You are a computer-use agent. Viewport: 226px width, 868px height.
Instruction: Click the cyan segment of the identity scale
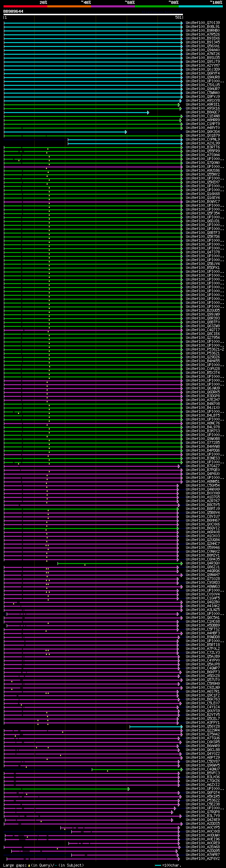coord(201,6)
